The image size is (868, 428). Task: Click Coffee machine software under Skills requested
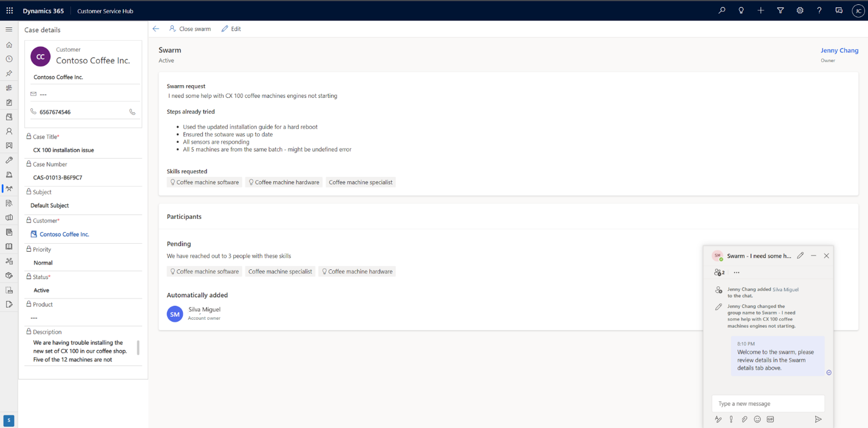205,182
